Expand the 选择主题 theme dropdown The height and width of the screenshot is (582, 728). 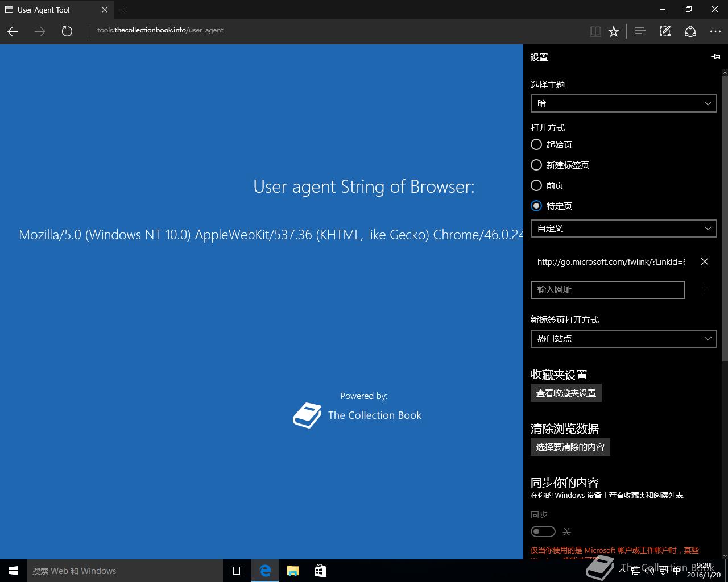tap(623, 103)
